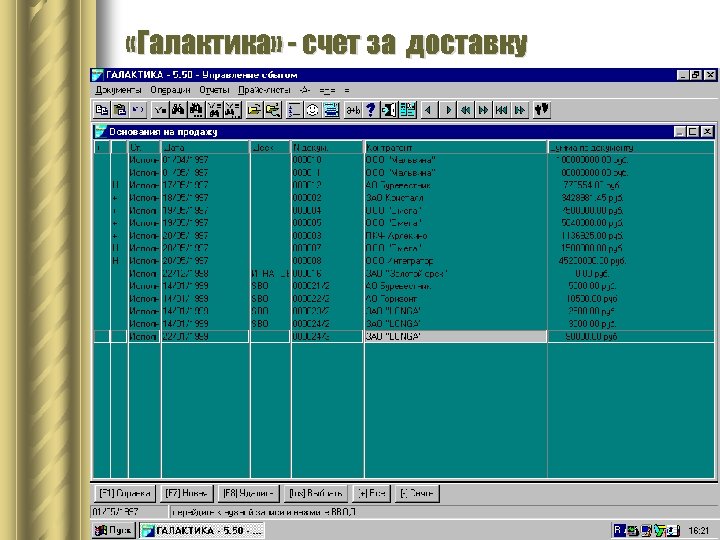Screen dimensions: 720x540
Task: Click document number 000002 cell
Action: [327, 198]
